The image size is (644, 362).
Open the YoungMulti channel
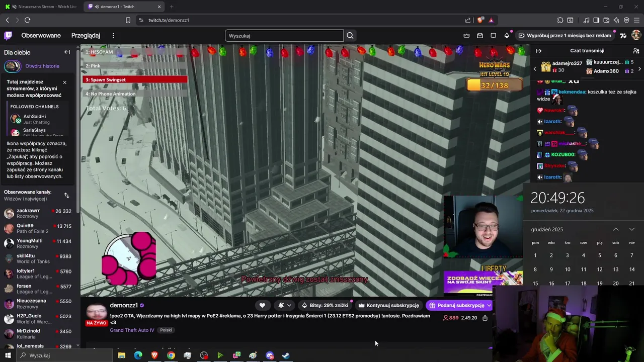pos(40,244)
